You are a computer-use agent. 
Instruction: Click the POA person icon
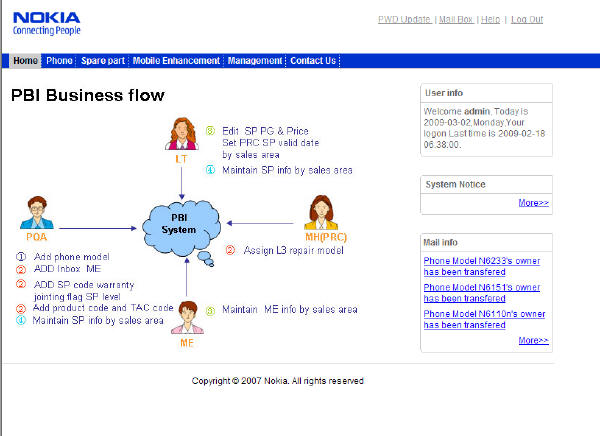(x=37, y=213)
